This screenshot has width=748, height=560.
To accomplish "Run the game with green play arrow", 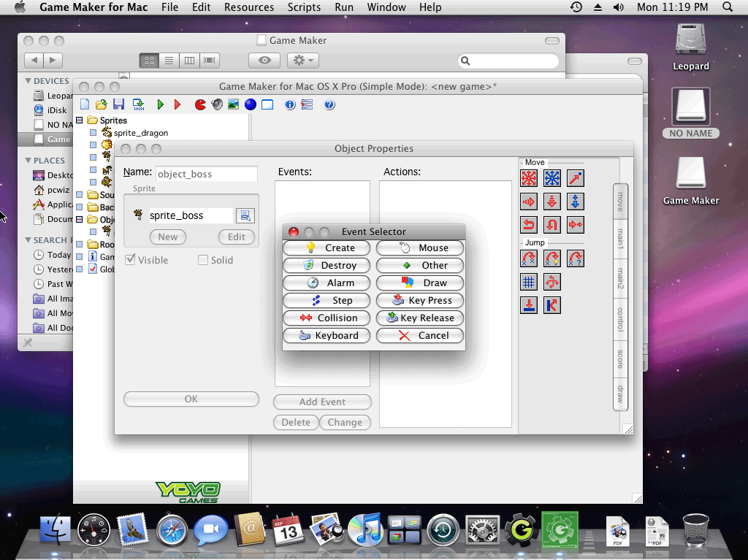I will click(x=161, y=105).
